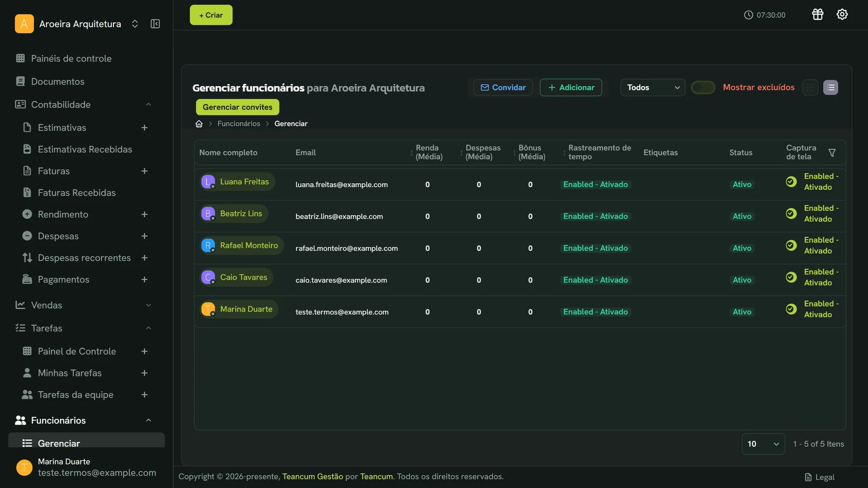
Task: Click the Convidar button
Action: (x=503, y=88)
